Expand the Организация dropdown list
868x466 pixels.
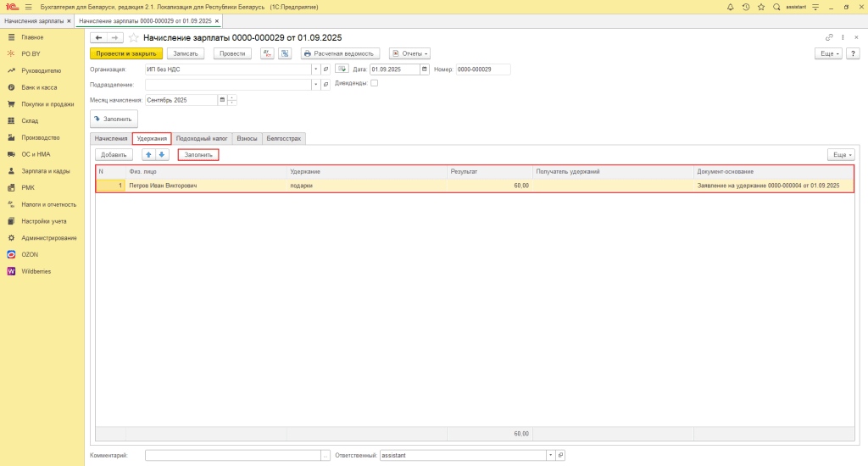pyautogui.click(x=315, y=69)
